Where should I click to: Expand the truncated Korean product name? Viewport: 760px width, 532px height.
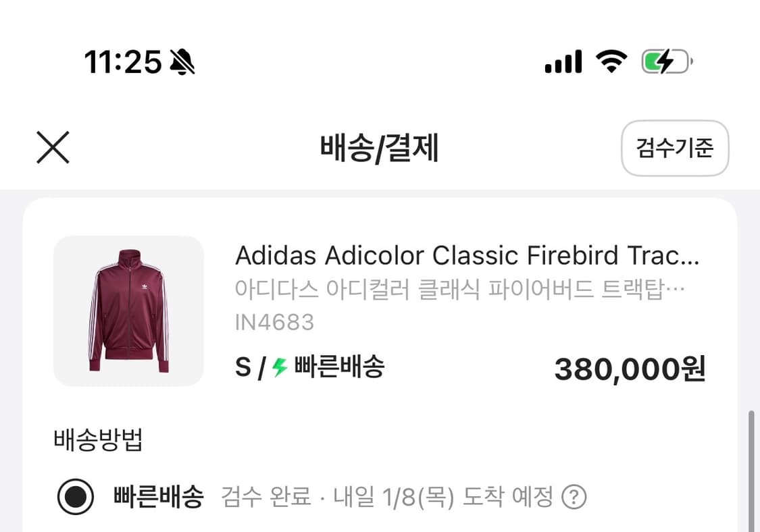click(x=461, y=289)
